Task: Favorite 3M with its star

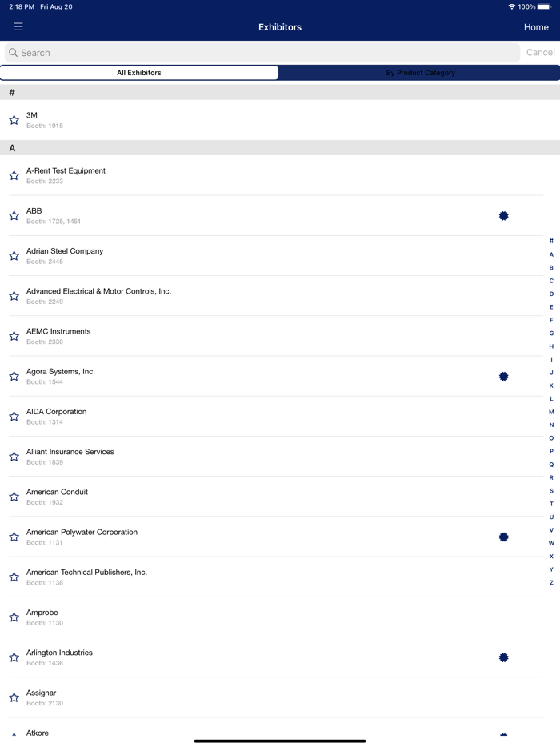Action: [14, 120]
